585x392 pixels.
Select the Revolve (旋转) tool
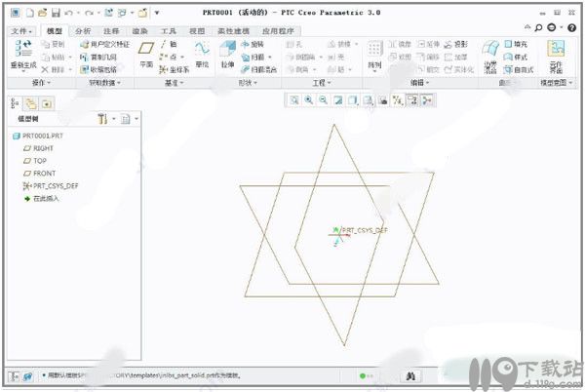click(253, 45)
